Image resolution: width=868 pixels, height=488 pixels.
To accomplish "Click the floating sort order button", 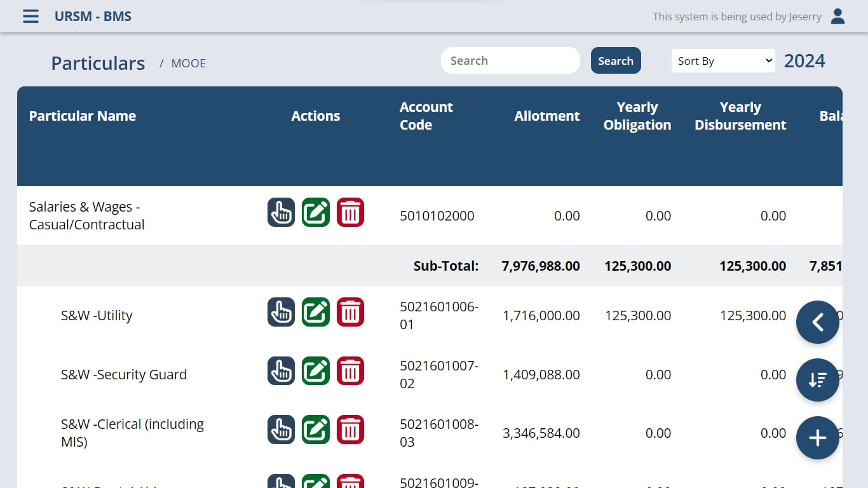I will click(817, 380).
